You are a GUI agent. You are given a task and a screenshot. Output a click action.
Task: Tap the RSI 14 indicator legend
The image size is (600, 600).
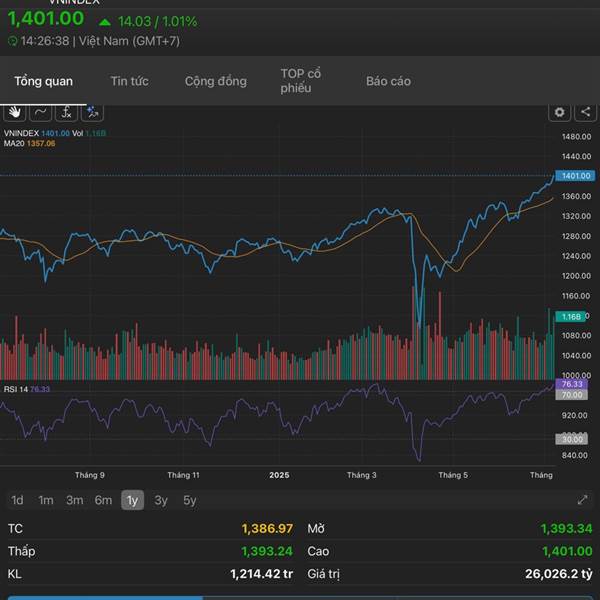pyautogui.click(x=27, y=389)
